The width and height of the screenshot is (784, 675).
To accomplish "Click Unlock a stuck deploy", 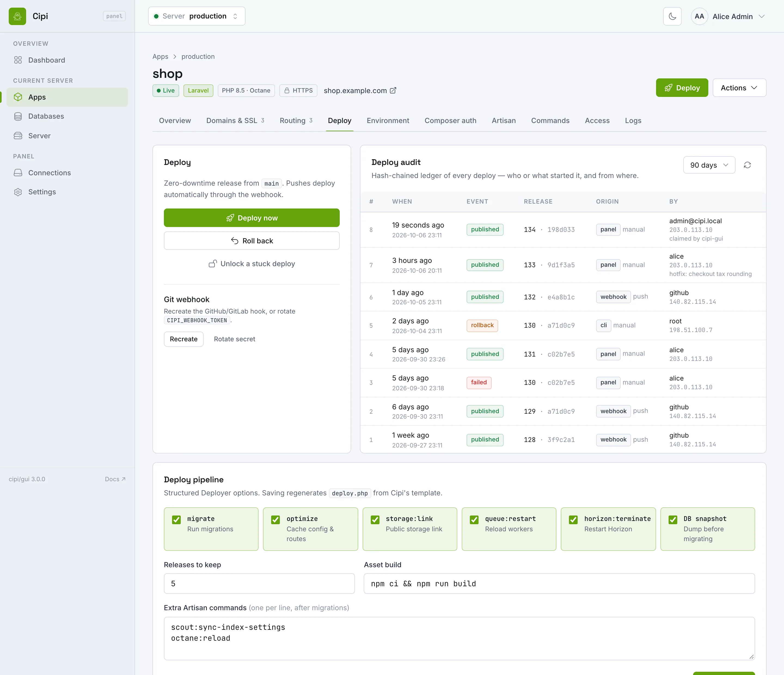I will (x=252, y=264).
